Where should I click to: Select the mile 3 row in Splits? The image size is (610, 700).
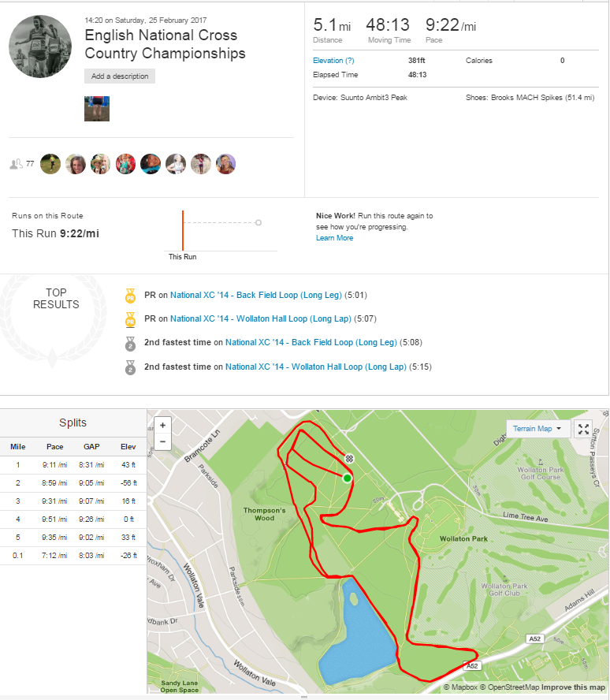coord(73,502)
